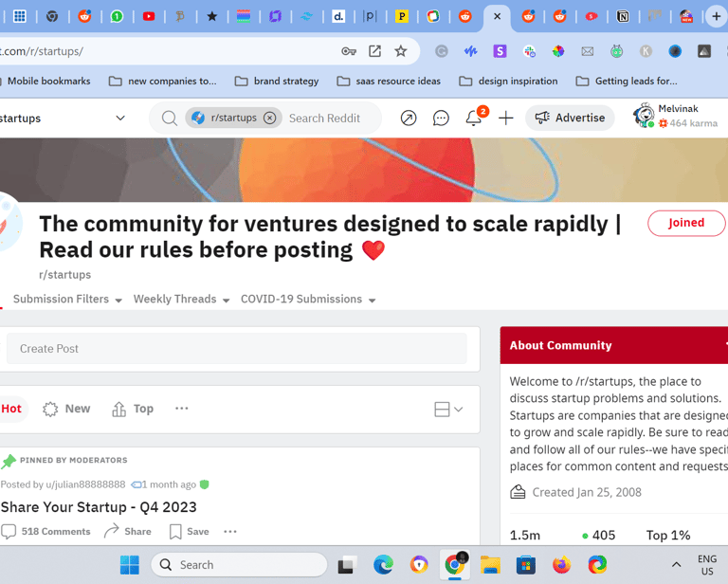Screen dimensions: 728x584
Task: Open File Explorer from taskbar
Action: tap(490, 565)
